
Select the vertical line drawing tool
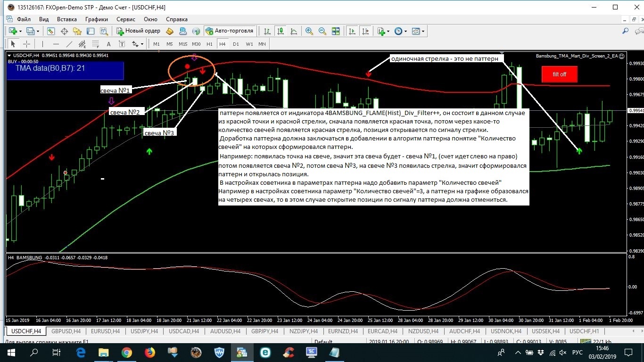[x=42, y=44]
